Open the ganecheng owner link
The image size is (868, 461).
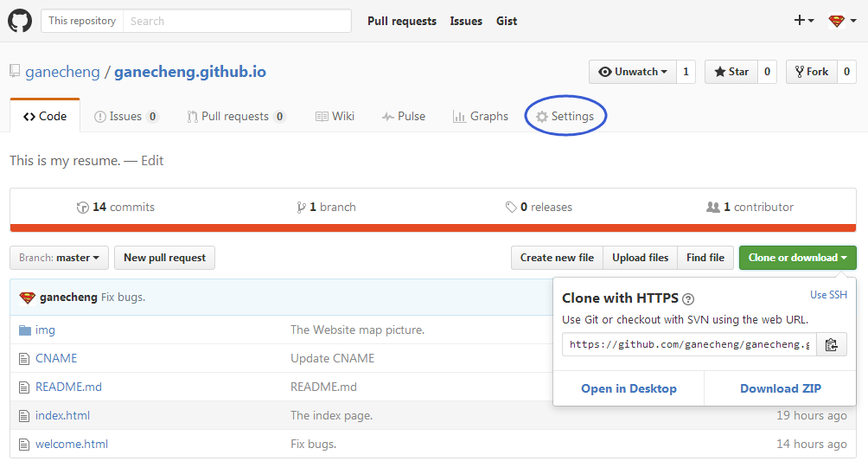pyautogui.click(x=62, y=72)
